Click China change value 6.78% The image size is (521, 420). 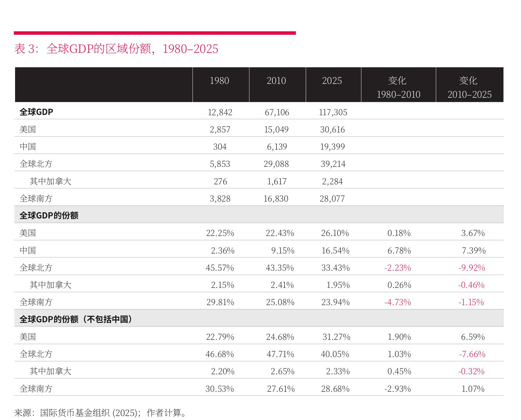click(x=399, y=251)
